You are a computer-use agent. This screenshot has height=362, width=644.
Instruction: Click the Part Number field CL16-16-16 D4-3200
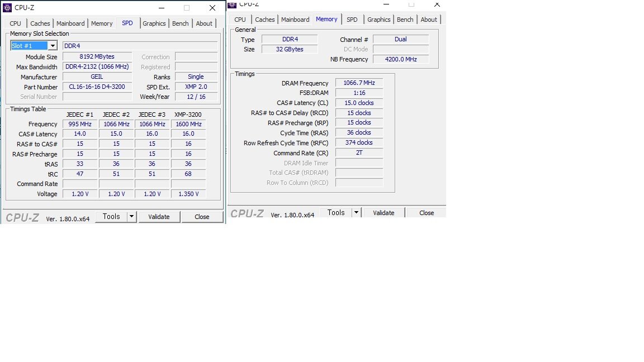click(x=97, y=87)
